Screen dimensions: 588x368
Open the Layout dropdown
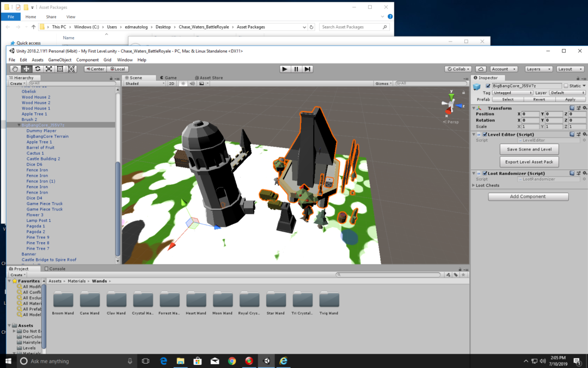coord(571,69)
